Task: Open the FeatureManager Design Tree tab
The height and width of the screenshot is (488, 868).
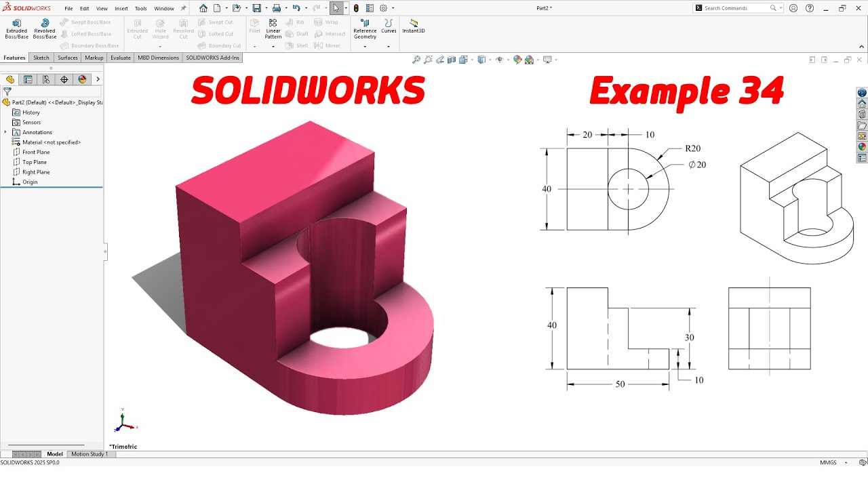Action: point(10,79)
